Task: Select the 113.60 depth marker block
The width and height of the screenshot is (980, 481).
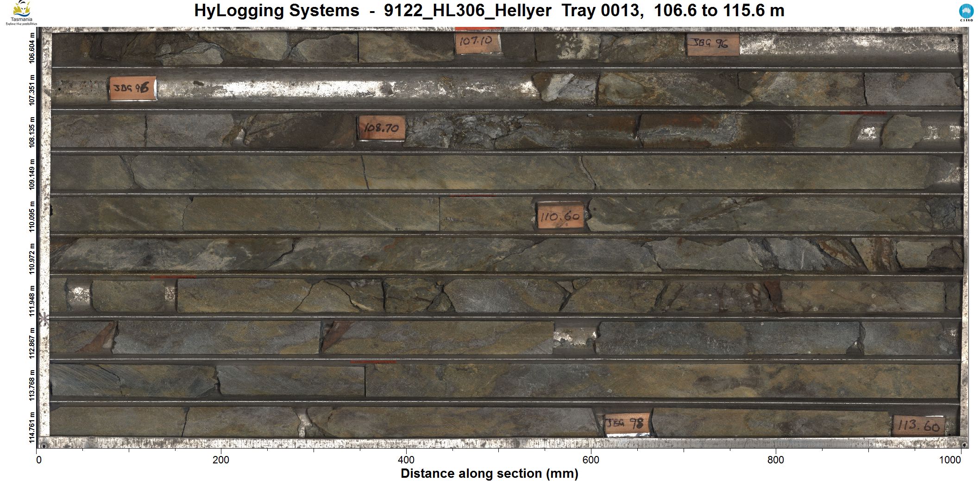Action: (918, 425)
